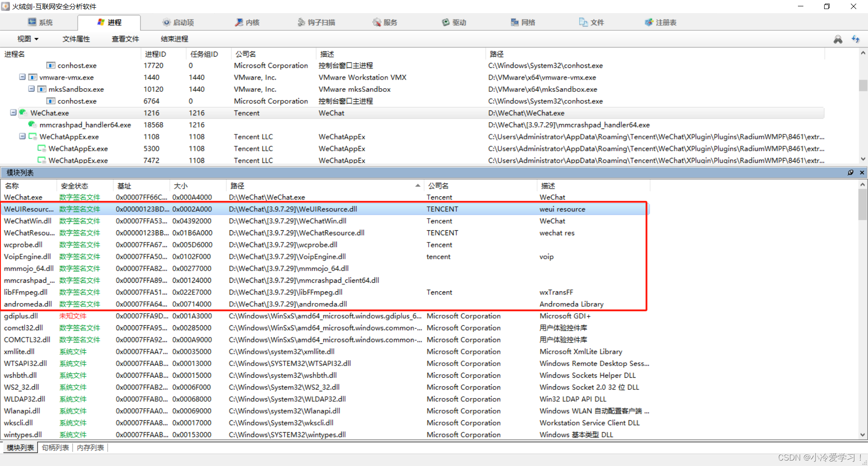This screenshot has height=466, width=868.
Task: Click the vmware-vmx.exe process icon
Action: point(33,77)
